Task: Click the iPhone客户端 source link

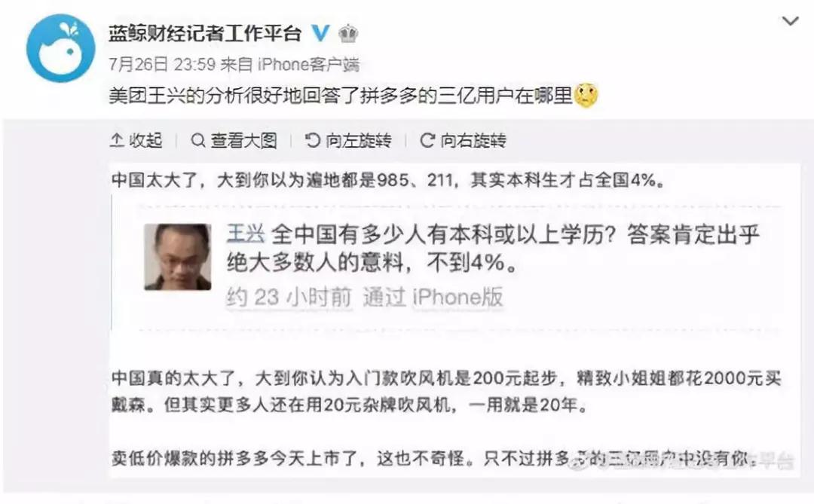Action: pos(308,64)
